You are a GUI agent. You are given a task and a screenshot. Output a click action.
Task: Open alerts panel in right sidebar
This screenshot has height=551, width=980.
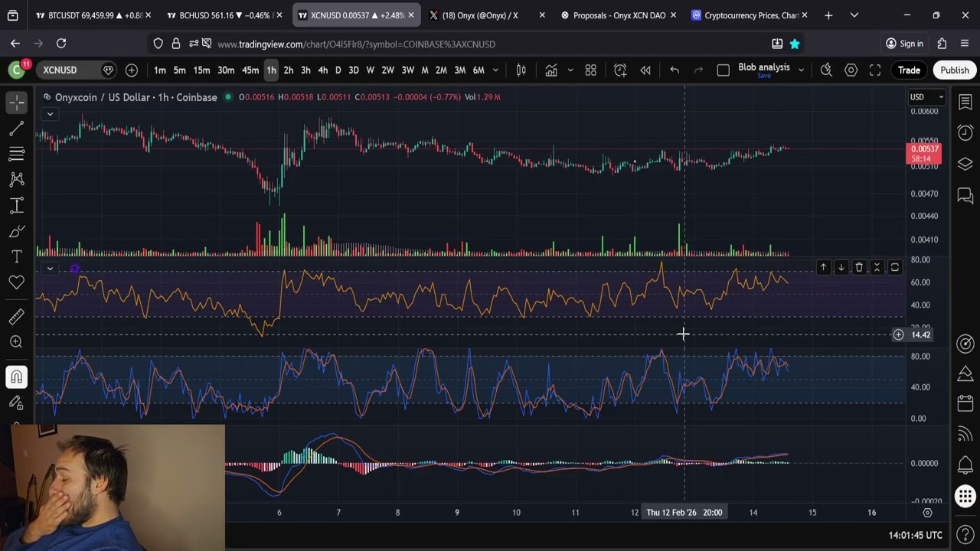click(x=965, y=132)
